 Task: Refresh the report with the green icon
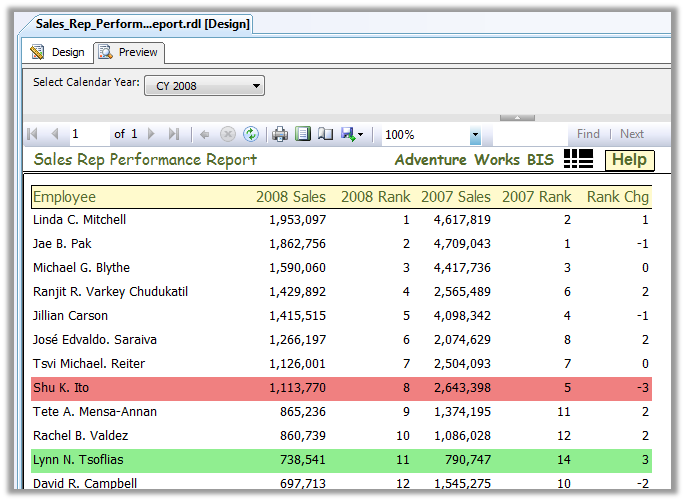pyautogui.click(x=251, y=134)
